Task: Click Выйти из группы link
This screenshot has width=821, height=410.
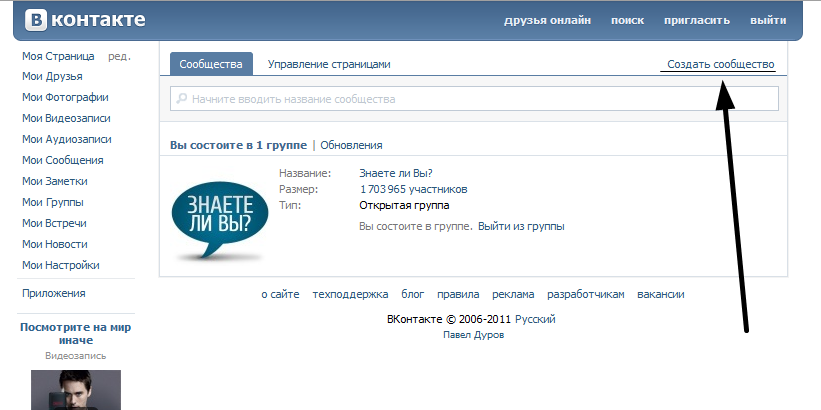Action: click(521, 226)
